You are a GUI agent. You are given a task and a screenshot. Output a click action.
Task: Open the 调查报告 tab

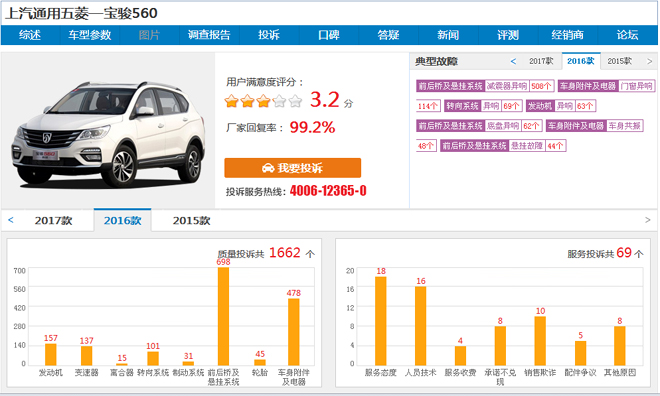point(209,35)
